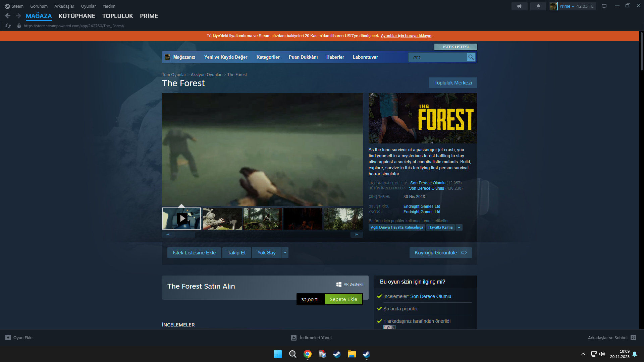644x362 pixels.
Task: Add the game with Sepete Ekle
Action: (x=343, y=299)
